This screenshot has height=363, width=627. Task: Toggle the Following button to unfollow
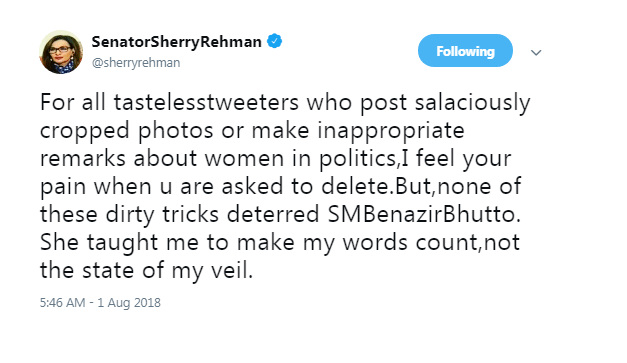465,51
